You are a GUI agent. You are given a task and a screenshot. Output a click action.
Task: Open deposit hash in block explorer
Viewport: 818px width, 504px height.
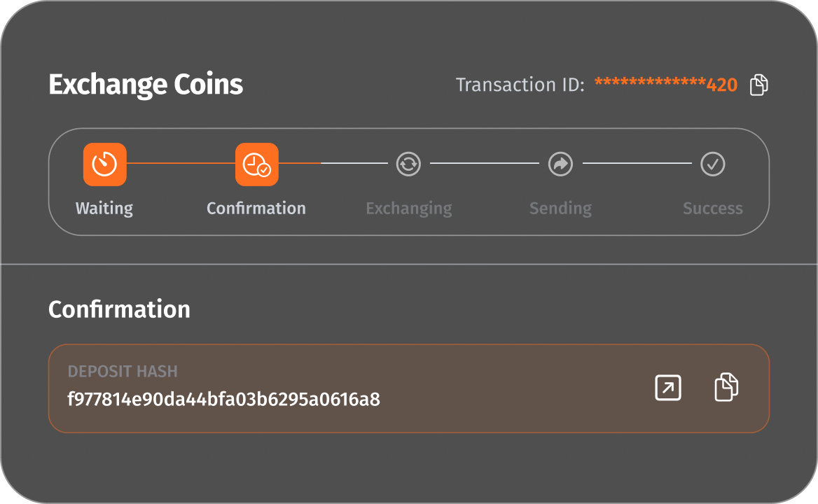[667, 387]
